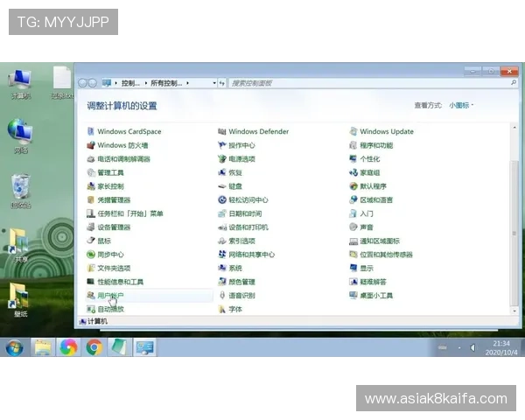The image size is (525, 420).
Task: Open 性能信息和工具 link
Action: click(x=120, y=282)
